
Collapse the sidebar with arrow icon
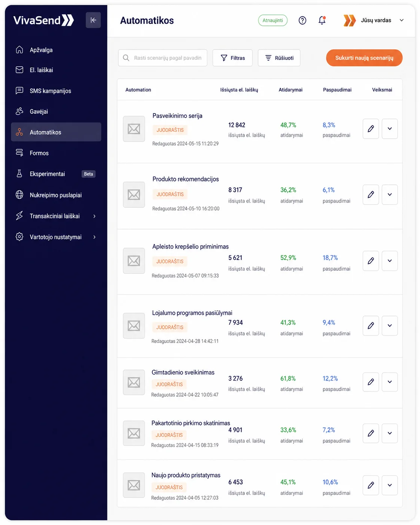[93, 20]
